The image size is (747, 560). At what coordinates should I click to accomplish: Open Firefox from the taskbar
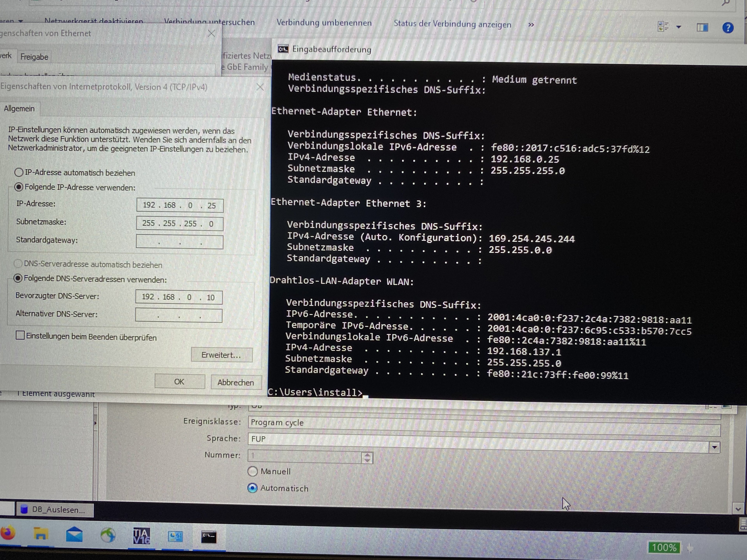8,533
